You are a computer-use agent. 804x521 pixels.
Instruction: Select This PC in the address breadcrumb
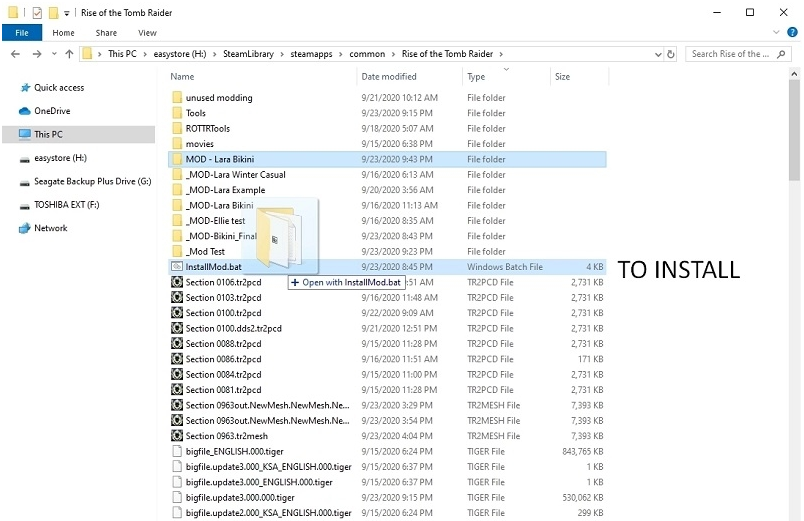123,54
